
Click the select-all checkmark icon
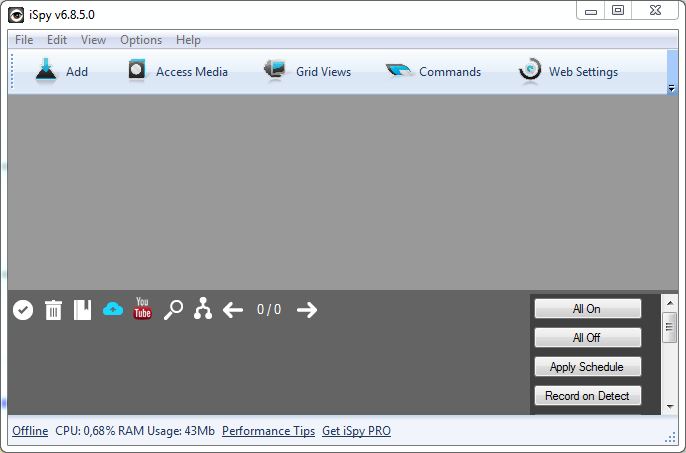[23, 310]
